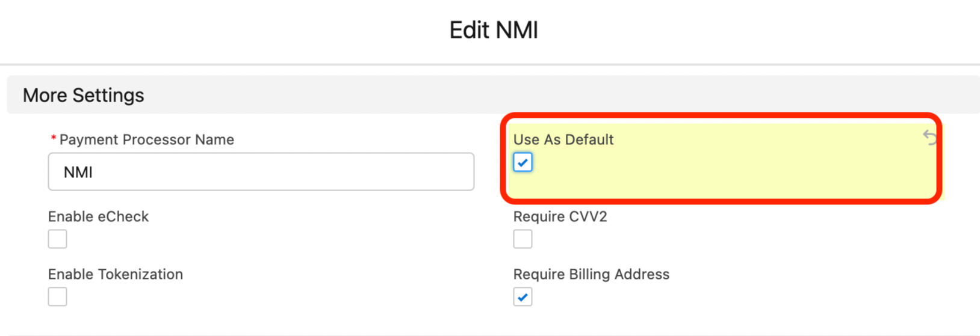Click NMI in the dialog title
980x336 pixels.
516,30
